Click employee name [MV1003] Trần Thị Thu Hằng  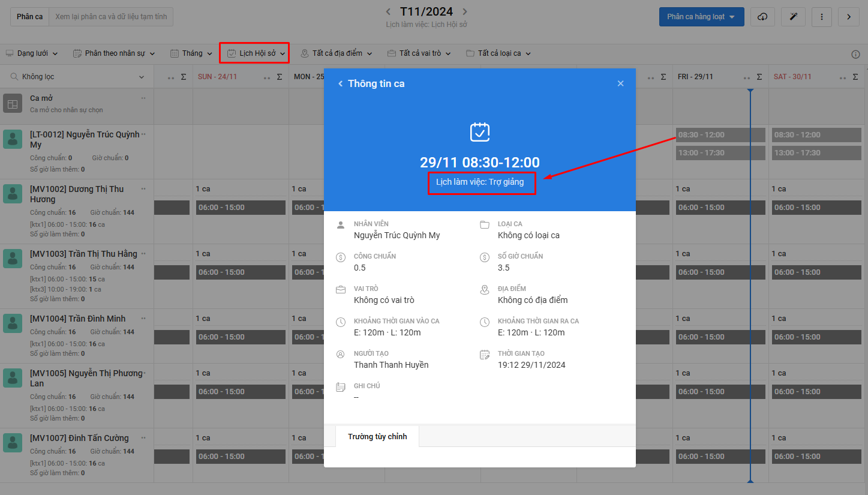point(83,254)
